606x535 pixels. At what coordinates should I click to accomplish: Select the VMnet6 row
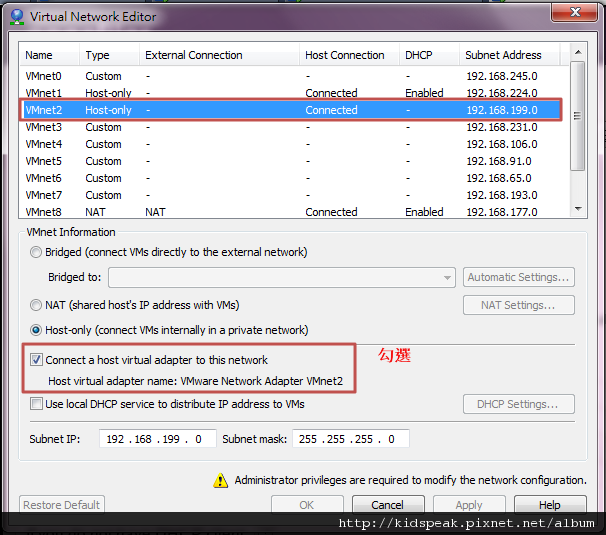(x=292, y=178)
